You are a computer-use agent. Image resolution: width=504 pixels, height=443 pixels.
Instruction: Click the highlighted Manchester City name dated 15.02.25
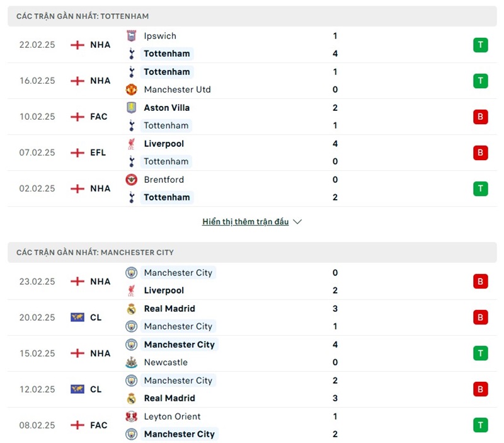coord(180,345)
